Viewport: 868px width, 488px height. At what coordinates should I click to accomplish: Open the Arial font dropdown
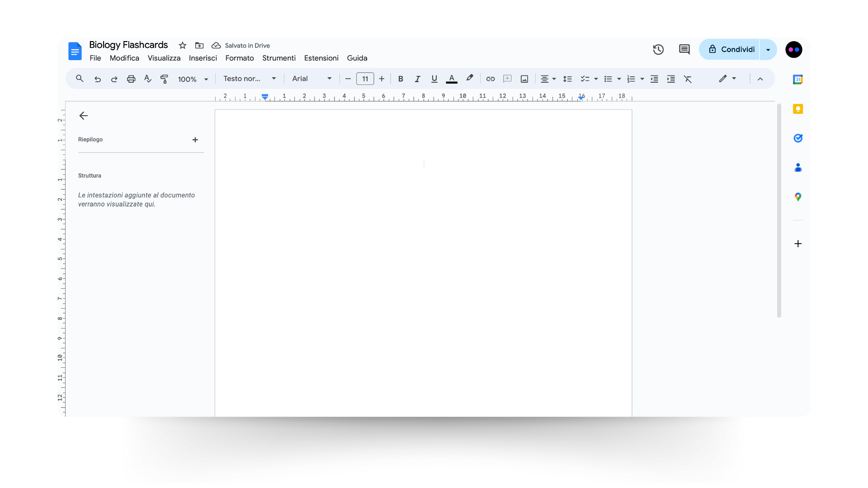pos(311,79)
